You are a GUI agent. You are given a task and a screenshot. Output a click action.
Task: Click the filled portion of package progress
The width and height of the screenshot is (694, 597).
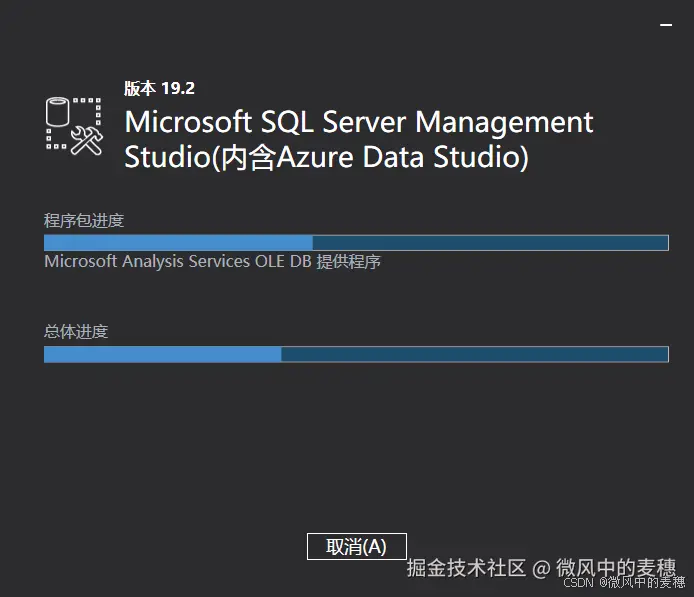(x=178, y=242)
